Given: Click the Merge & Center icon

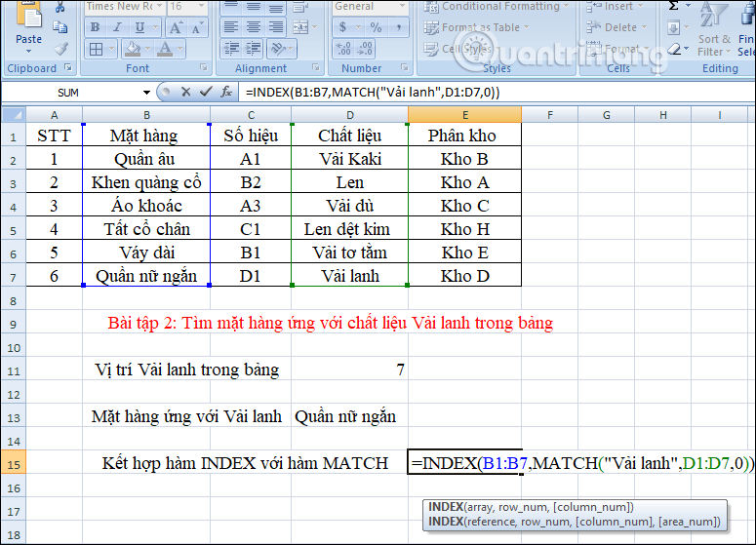Looking at the screenshot, I should pyautogui.click(x=300, y=27).
